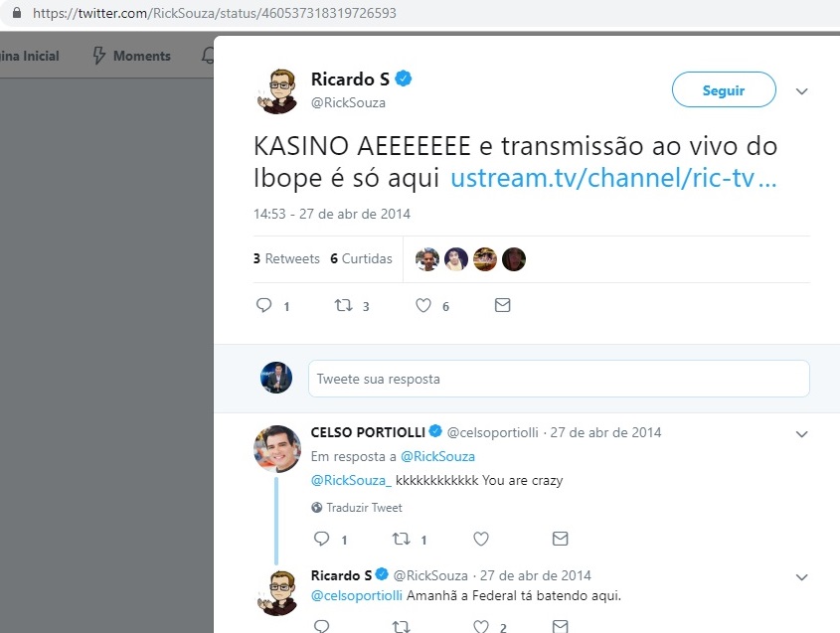Click the reply icon on main tweet
This screenshot has width=840, height=633.
click(x=264, y=305)
